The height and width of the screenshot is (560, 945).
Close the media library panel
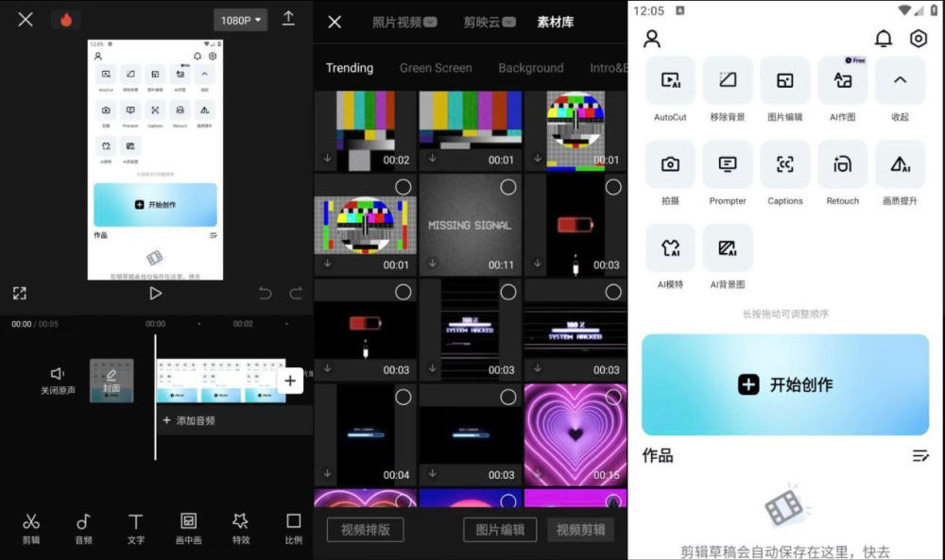coord(335,23)
